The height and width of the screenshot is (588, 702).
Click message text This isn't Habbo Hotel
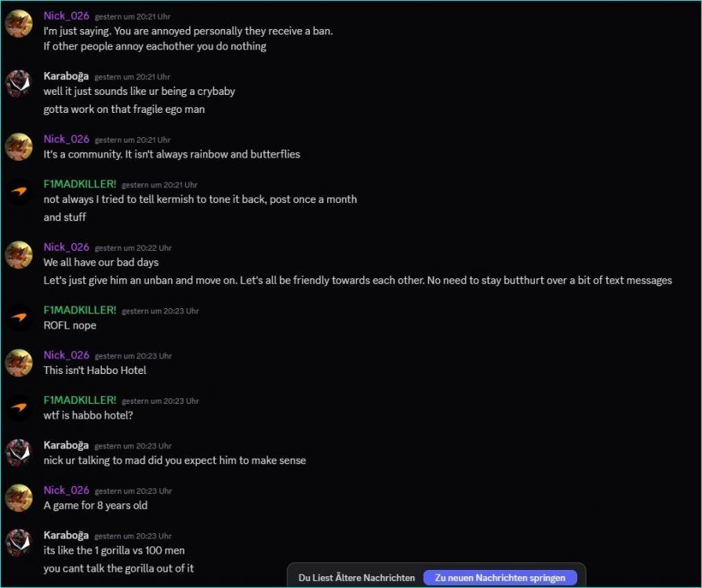coord(95,371)
